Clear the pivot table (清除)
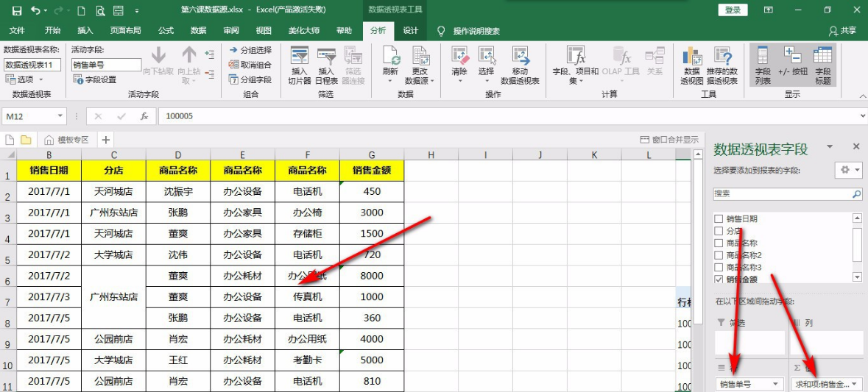This screenshot has height=392, width=868. tap(459, 65)
